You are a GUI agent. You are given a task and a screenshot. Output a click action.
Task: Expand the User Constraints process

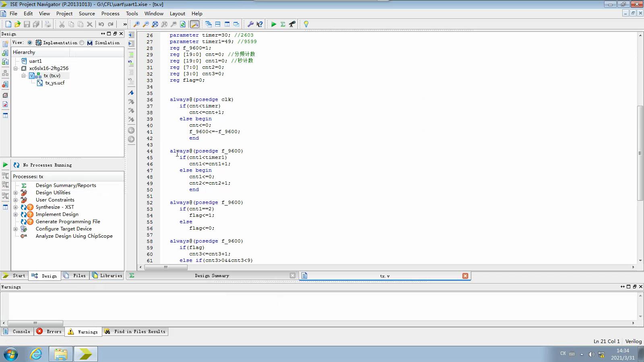pyautogui.click(x=16, y=200)
